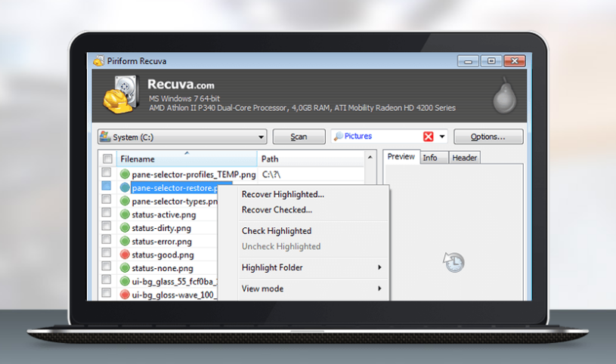The width and height of the screenshot is (616, 364).
Task: Click green status dot for status-error.png
Action: (x=125, y=241)
